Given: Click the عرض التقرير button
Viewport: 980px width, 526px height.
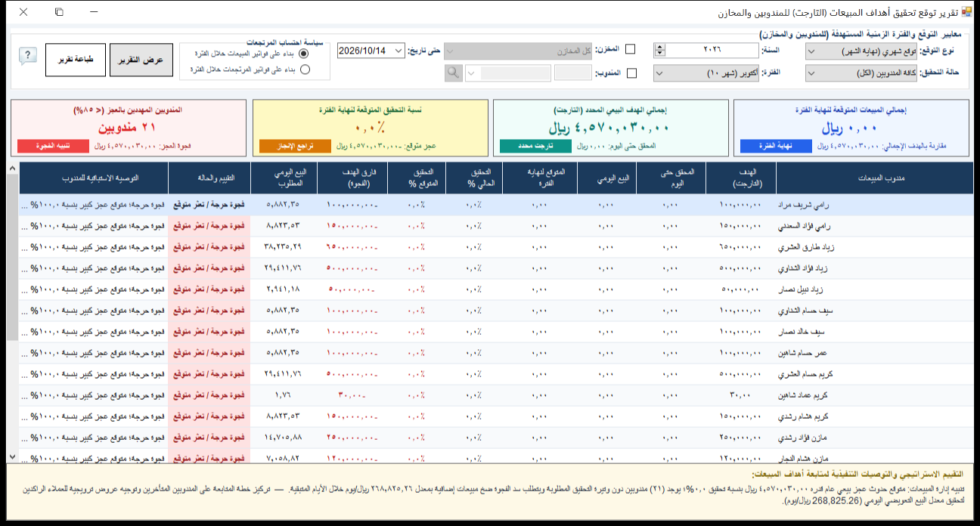Looking at the screenshot, I should [x=141, y=60].
